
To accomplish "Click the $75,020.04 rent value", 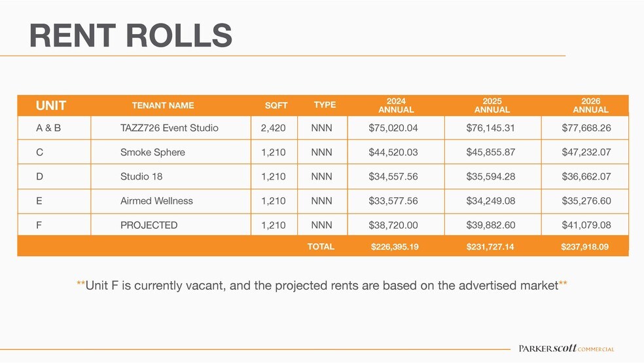I will [393, 128].
